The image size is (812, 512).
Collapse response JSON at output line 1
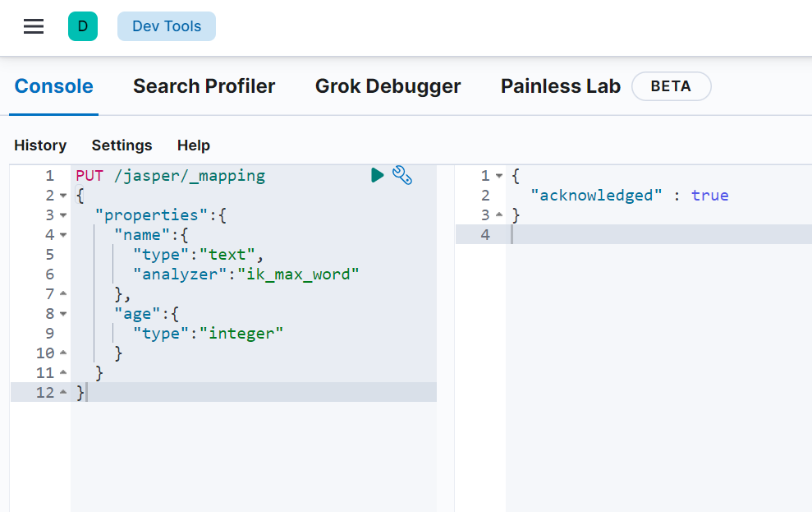click(499, 176)
